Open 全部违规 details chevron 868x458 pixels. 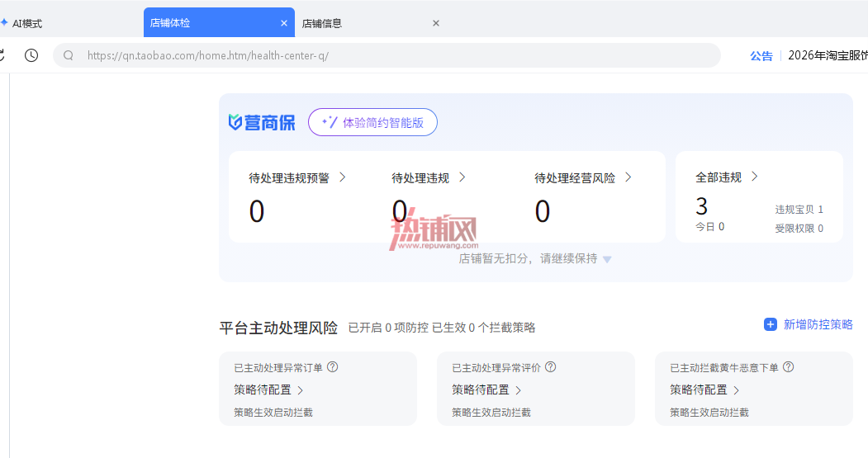tap(754, 177)
